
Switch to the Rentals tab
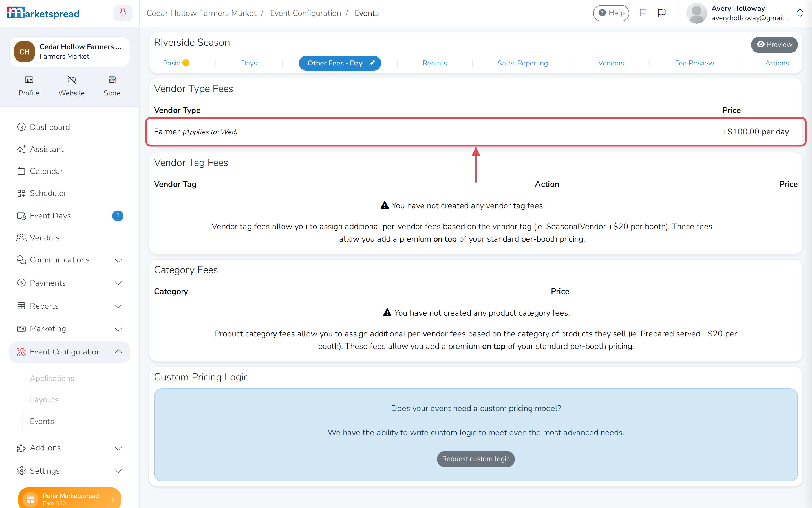point(434,63)
